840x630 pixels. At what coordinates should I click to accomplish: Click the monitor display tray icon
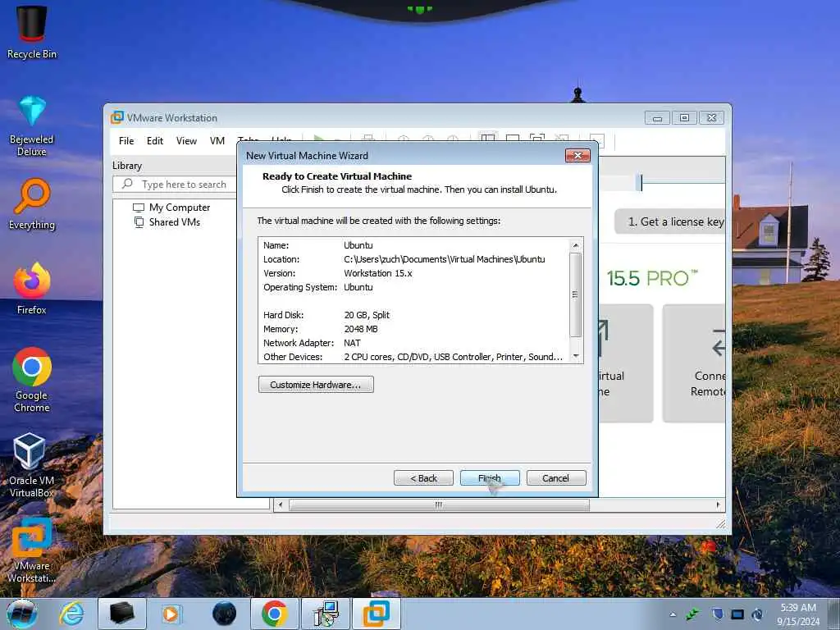[737, 614]
